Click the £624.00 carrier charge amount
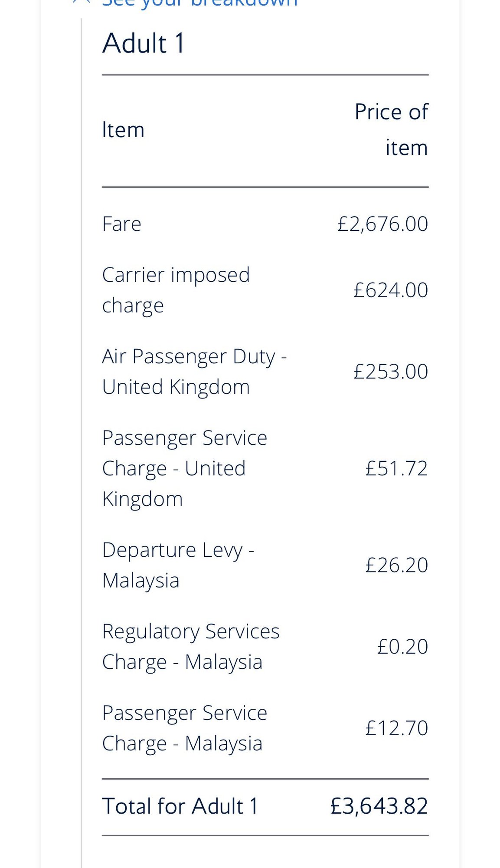The width and height of the screenshot is (500, 868). click(390, 290)
